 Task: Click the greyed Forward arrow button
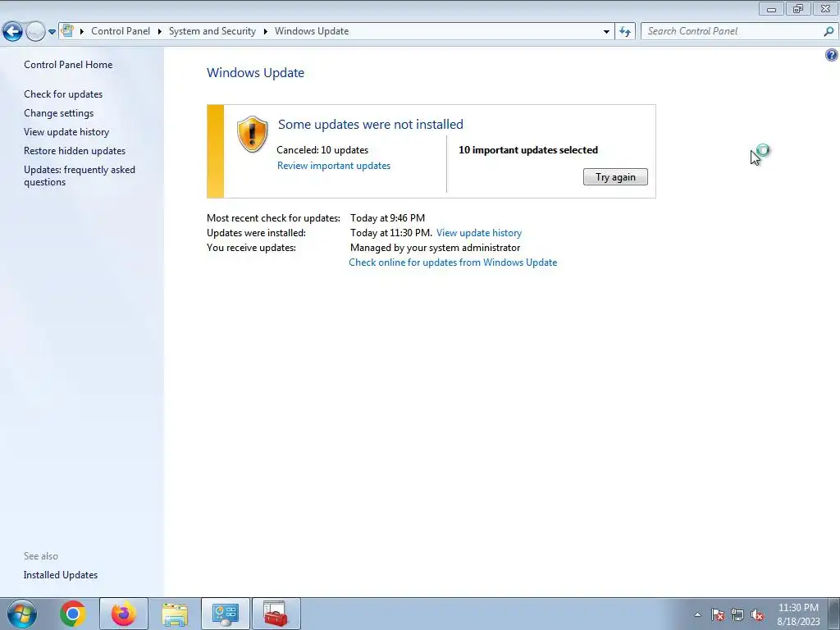point(35,32)
